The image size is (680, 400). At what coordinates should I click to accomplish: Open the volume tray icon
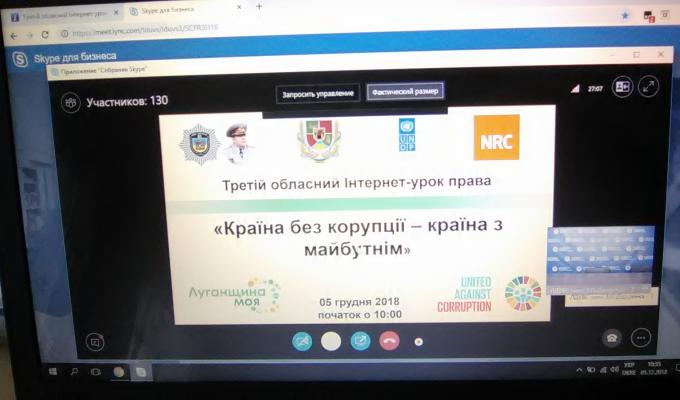(615, 370)
